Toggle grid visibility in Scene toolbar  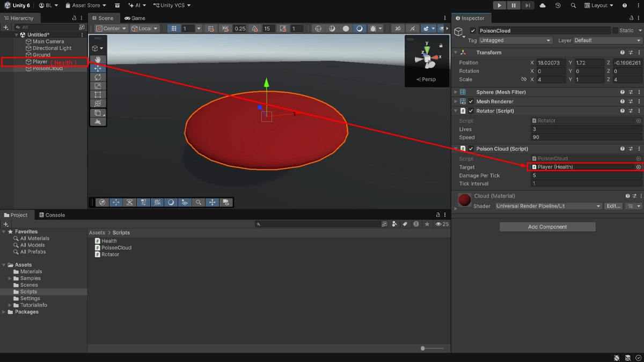pos(174,28)
